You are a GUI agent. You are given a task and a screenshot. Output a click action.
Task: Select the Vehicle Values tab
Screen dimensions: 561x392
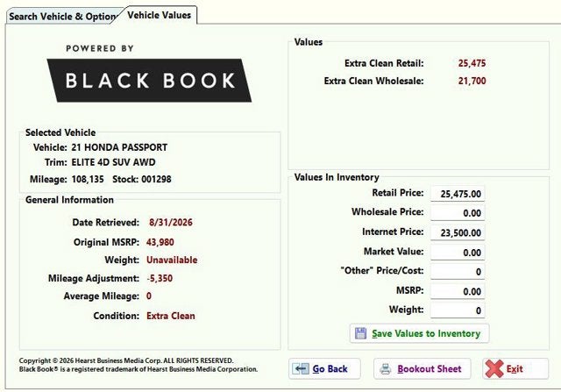tap(160, 15)
